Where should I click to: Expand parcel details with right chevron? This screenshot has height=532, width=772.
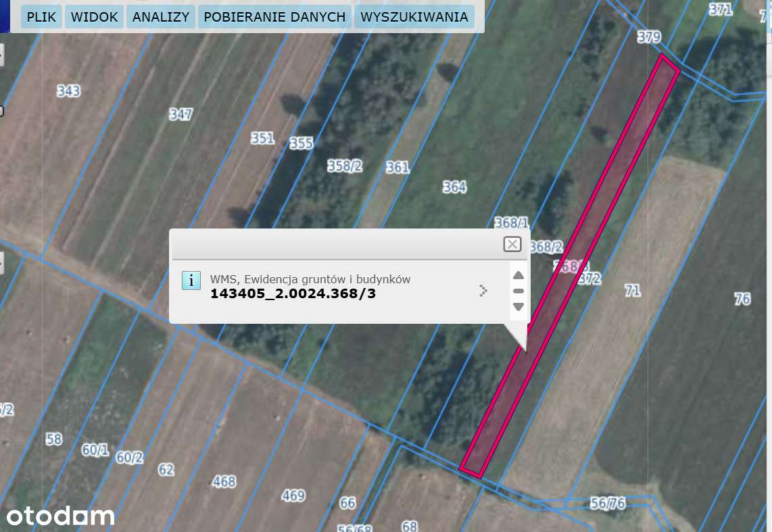(x=483, y=291)
